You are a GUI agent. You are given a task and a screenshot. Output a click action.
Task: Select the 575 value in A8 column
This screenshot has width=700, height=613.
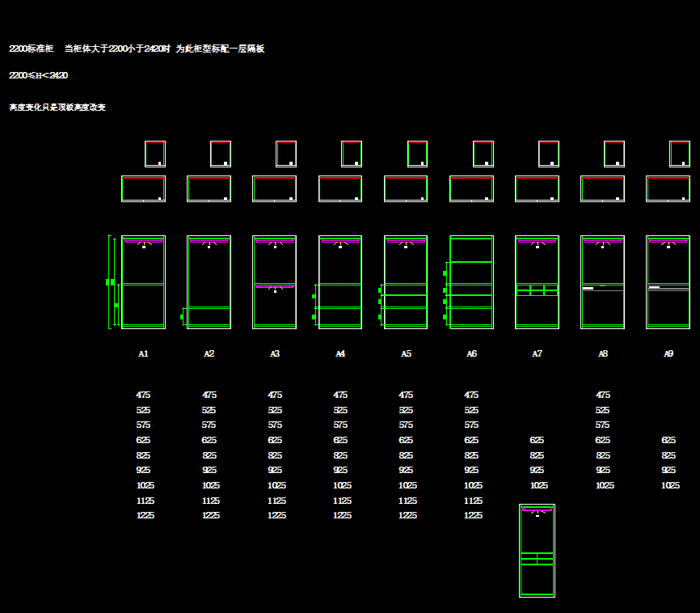pyautogui.click(x=603, y=425)
